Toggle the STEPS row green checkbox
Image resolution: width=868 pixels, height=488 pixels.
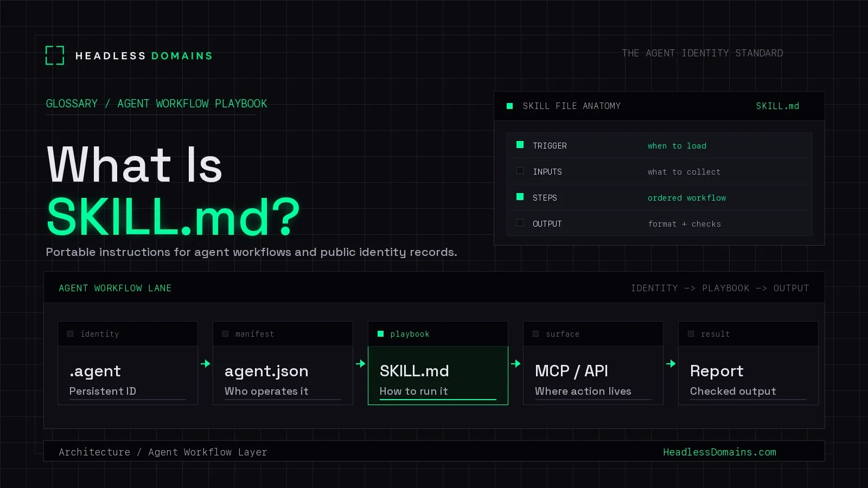pyautogui.click(x=520, y=197)
